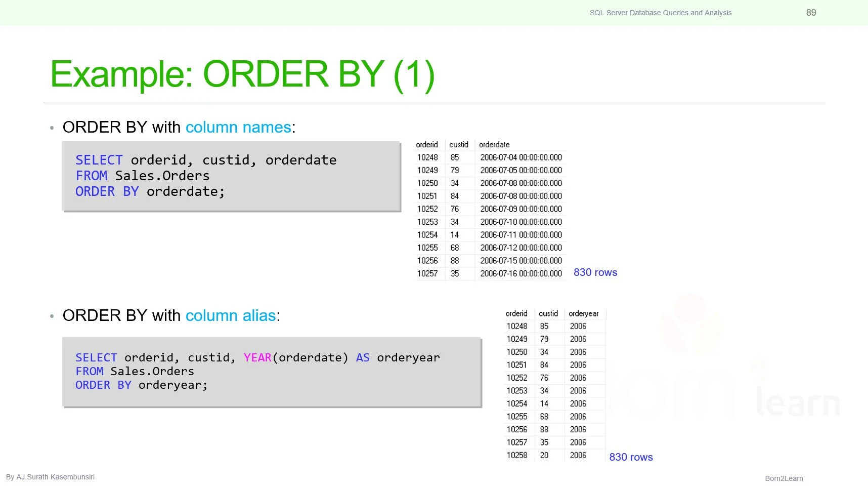Click the 2006 value in row 10258 of second table
The height and width of the screenshot is (488, 868).
[x=578, y=456]
